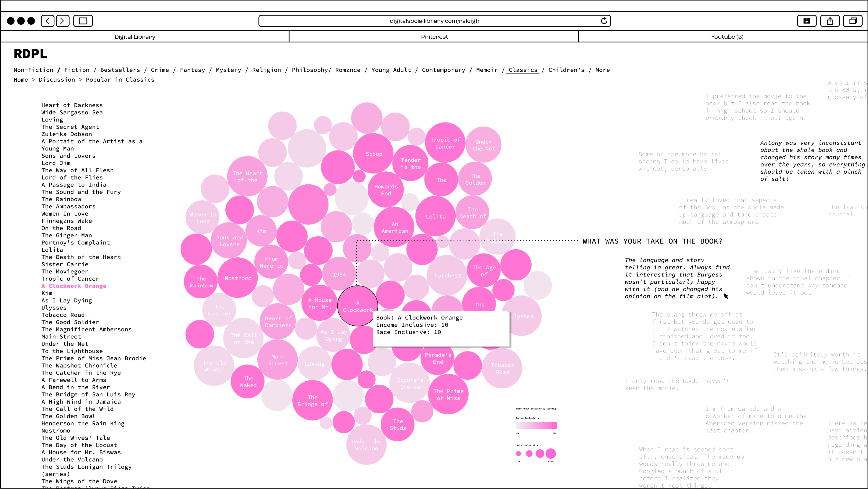Open More About Inclusivity Scoring link
This screenshot has height=489, width=868.
click(x=536, y=409)
